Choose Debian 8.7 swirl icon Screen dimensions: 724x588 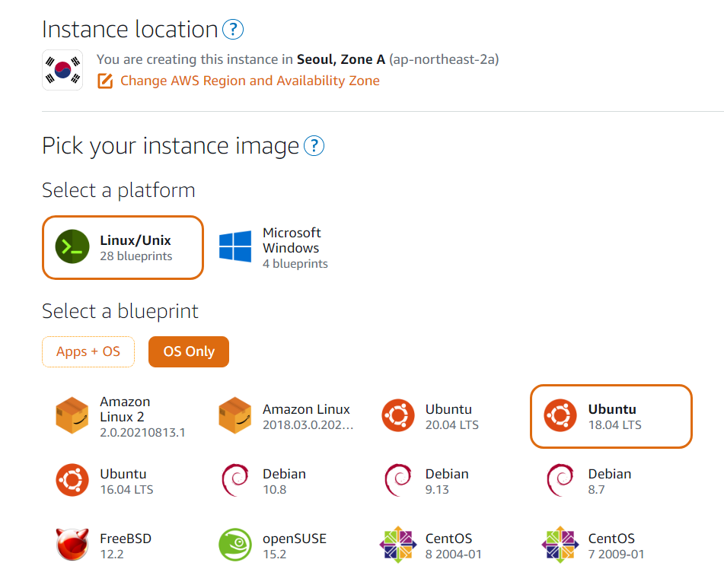pyautogui.click(x=560, y=480)
